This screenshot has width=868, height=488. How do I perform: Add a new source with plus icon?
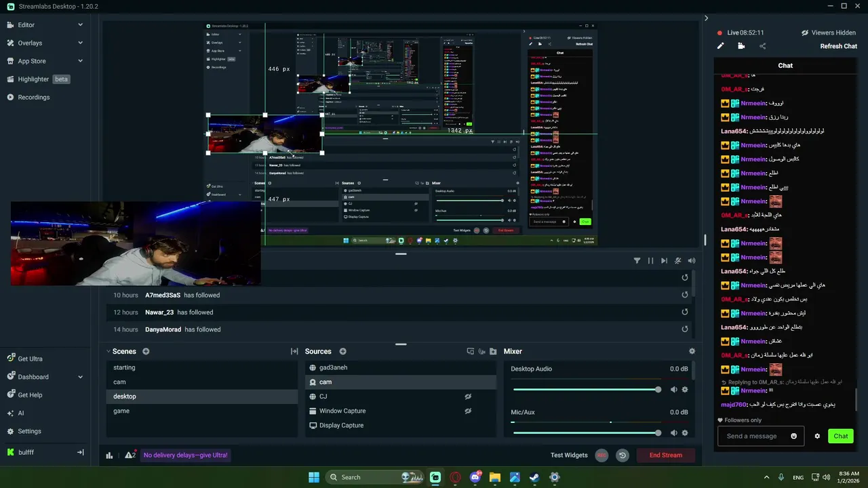(342, 351)
